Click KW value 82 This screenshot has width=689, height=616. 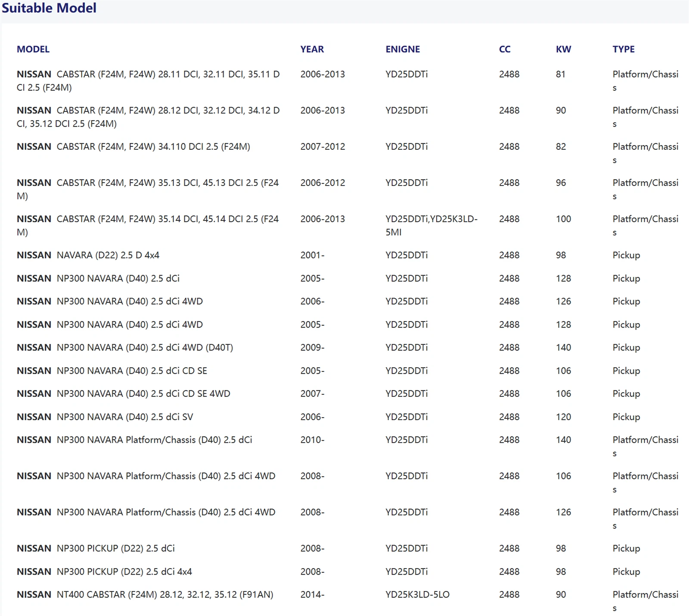tap(561, 146)
